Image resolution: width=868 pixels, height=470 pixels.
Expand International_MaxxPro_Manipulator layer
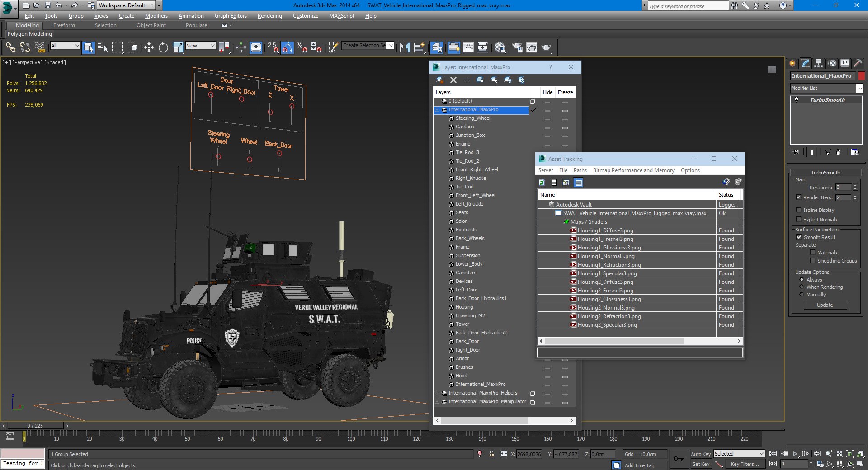tap(437, 402)
